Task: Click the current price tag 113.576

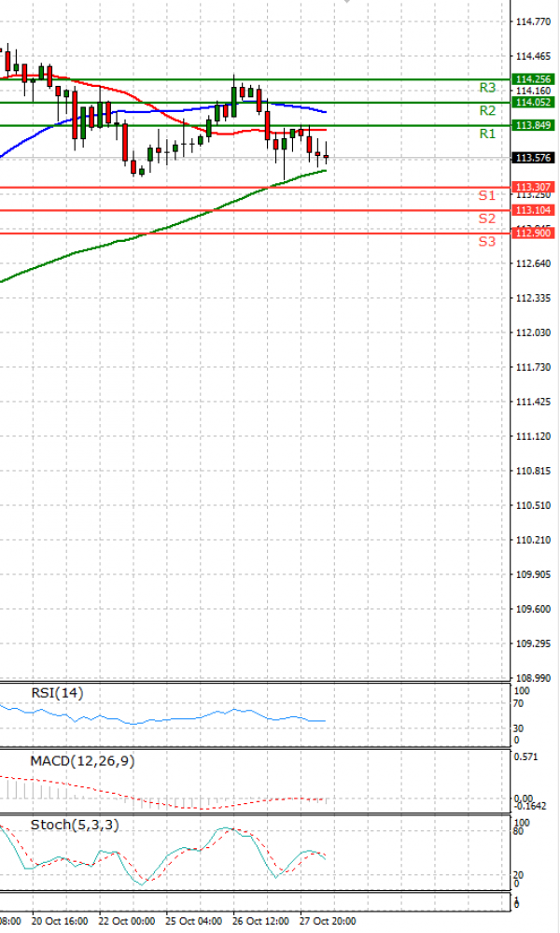Action: [x=533, y=158]
